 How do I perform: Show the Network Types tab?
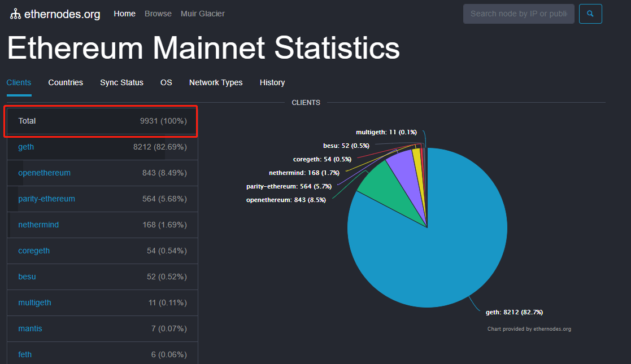click(x=216, y=82)
